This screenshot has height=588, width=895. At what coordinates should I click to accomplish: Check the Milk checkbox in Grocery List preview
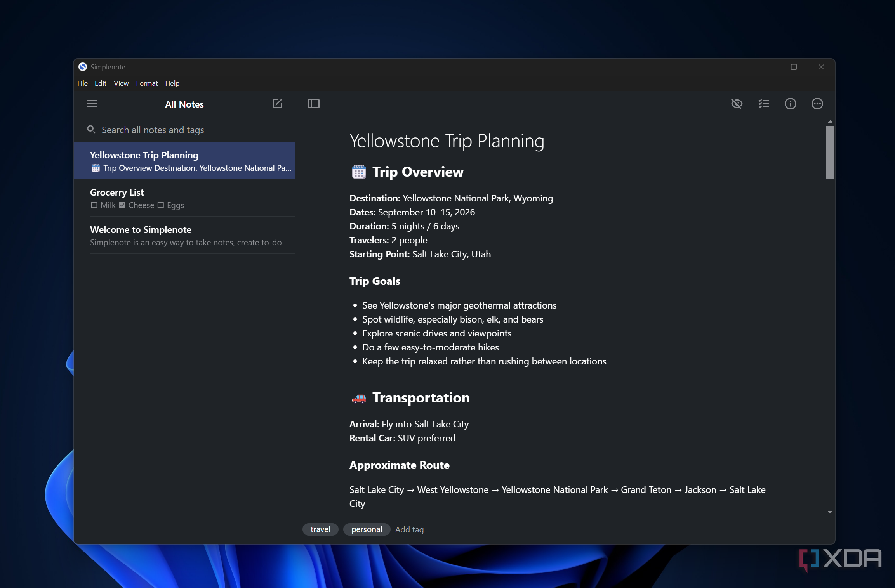[94, 205]
